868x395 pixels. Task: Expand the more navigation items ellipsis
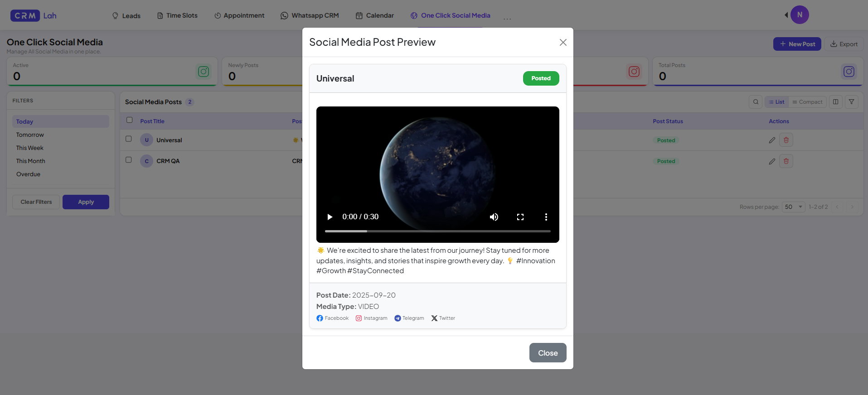tap(507, 19)
